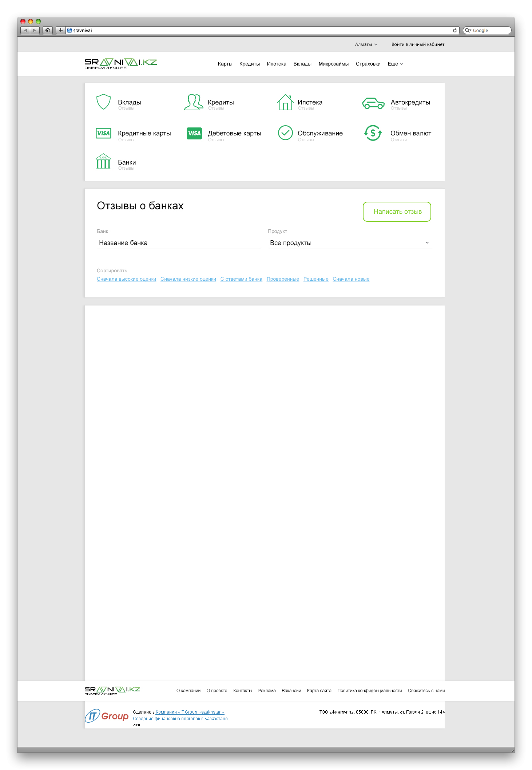532x770 pixels.
Task: Click the Банки building icon
Action: tap(103, 161)
